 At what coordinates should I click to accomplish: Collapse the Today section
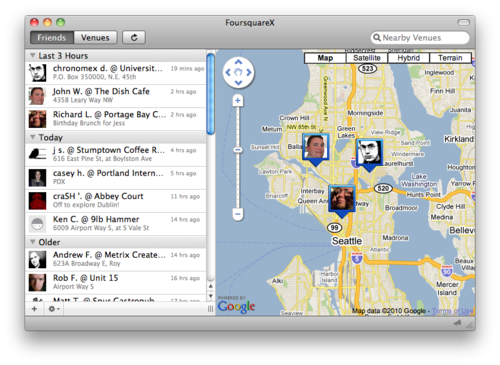coord(32,137)
